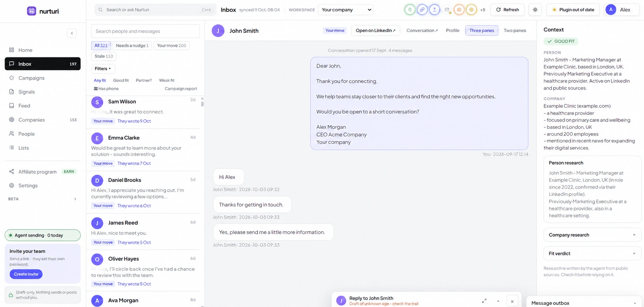Screen dimensions: 644x307
Task: Expand reply box to full screen
Action: click(484, 301)
